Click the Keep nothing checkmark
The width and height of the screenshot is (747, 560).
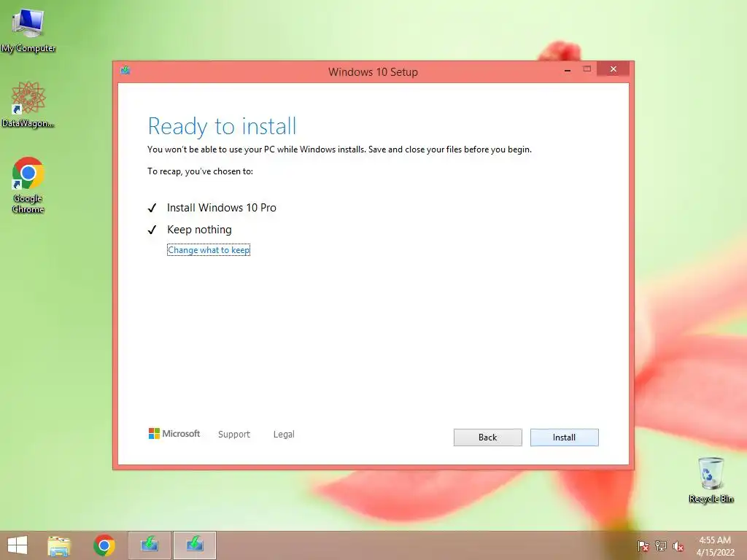152,230
